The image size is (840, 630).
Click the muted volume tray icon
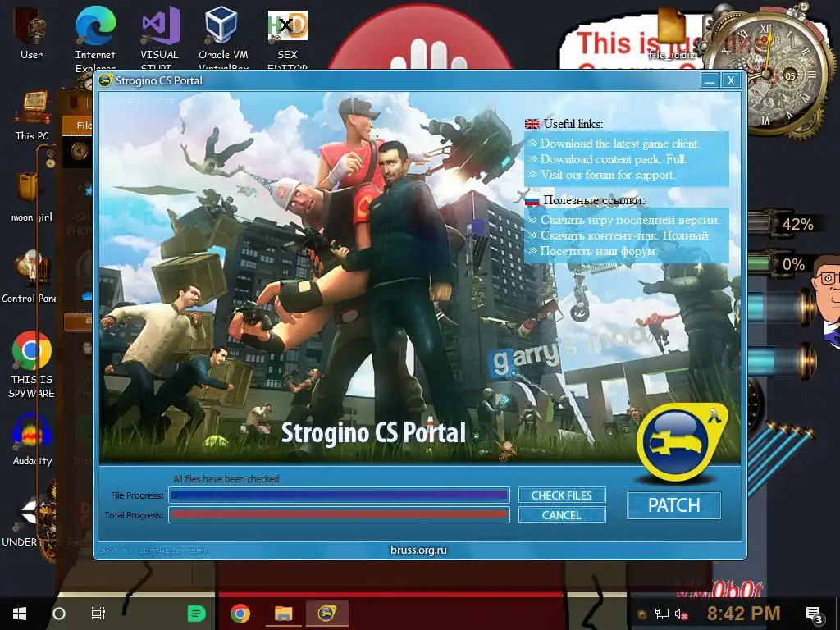click(681, 614)
